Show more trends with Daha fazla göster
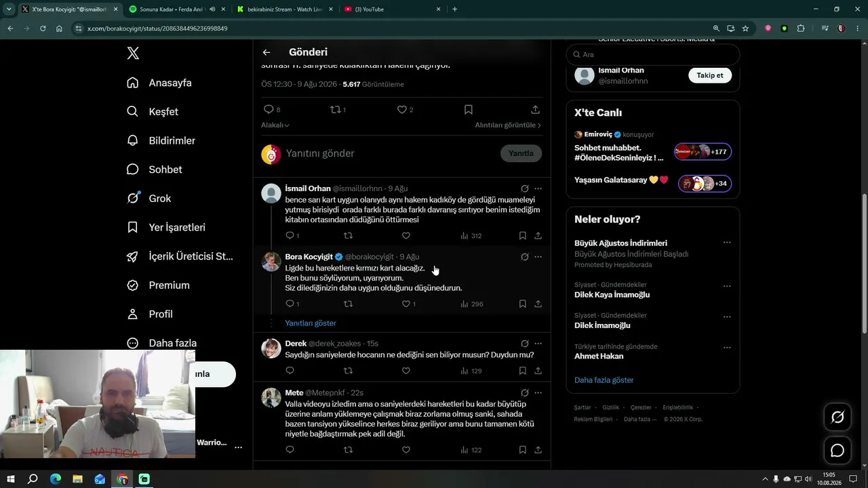868x488 pixels. point(604,380)
